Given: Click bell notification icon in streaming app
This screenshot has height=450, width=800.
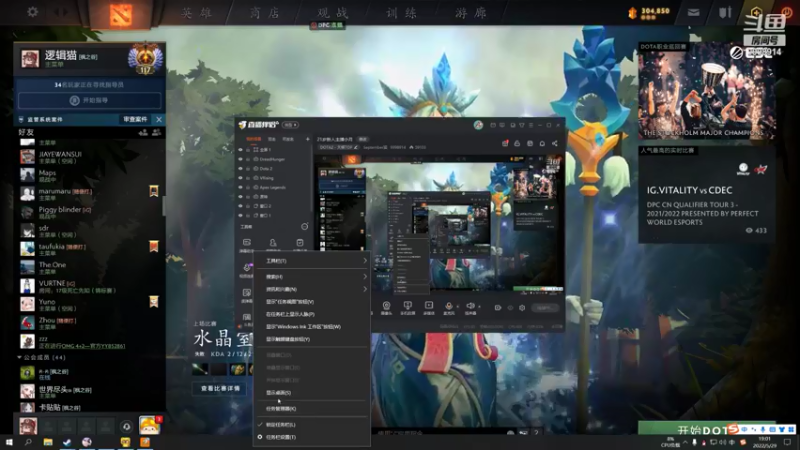Looking at the screenshot, I should [x=542, y=143].
